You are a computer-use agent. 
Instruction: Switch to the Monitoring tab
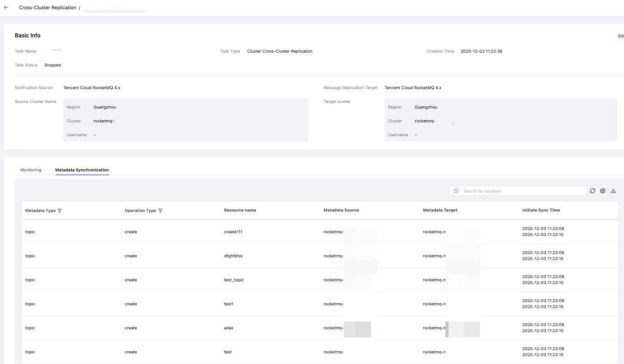31,170
